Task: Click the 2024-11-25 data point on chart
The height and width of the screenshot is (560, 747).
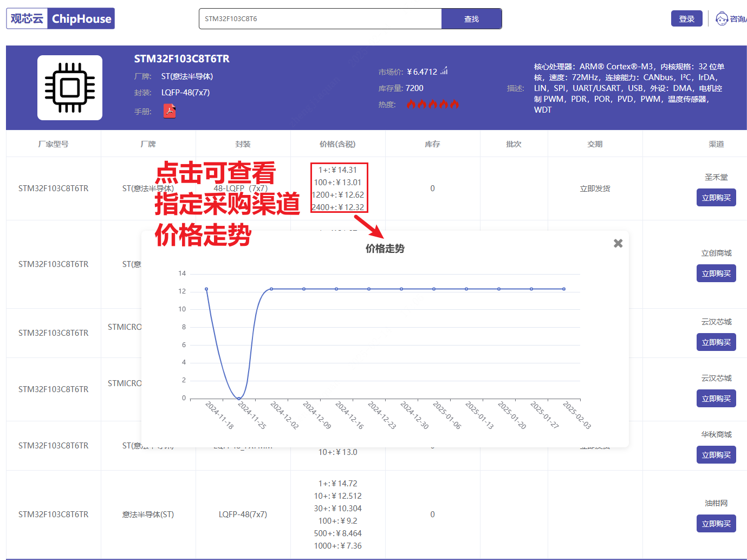Action: [239, 398]
